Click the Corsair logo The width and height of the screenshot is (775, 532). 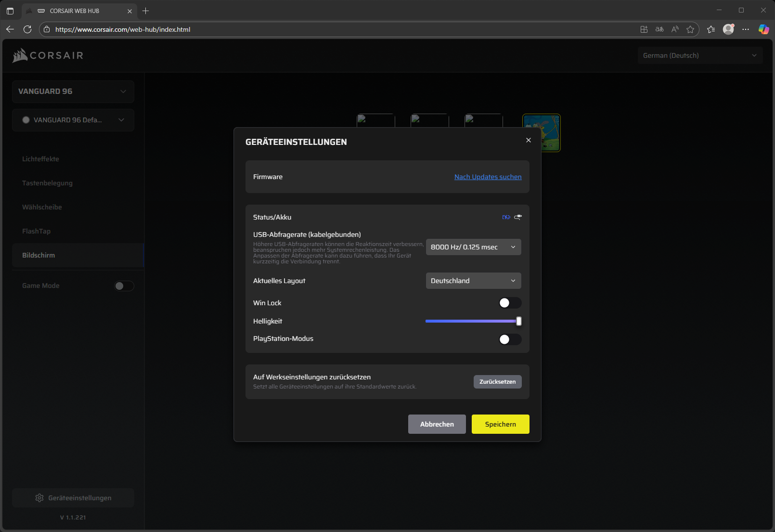(48, 55)
